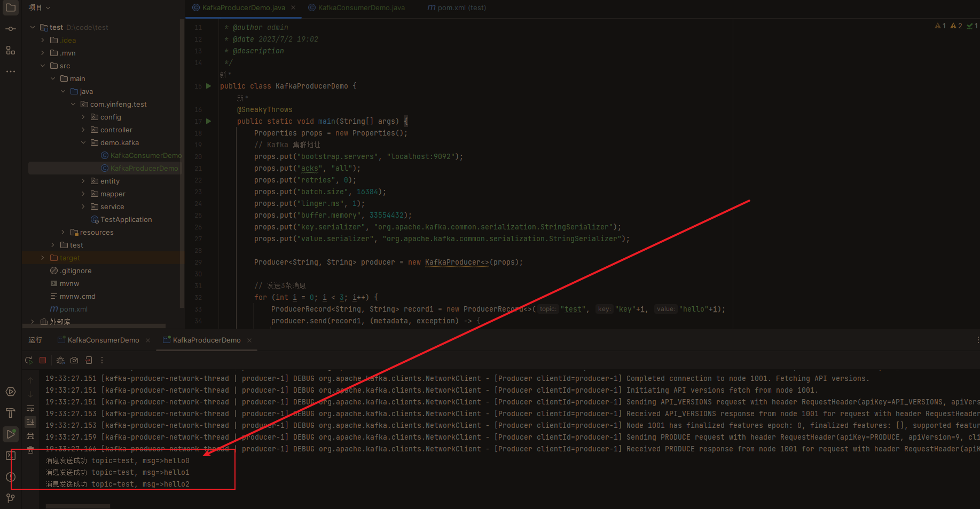Click the down arrow in console gutter
980x509 pixels.
click(30, 394)
